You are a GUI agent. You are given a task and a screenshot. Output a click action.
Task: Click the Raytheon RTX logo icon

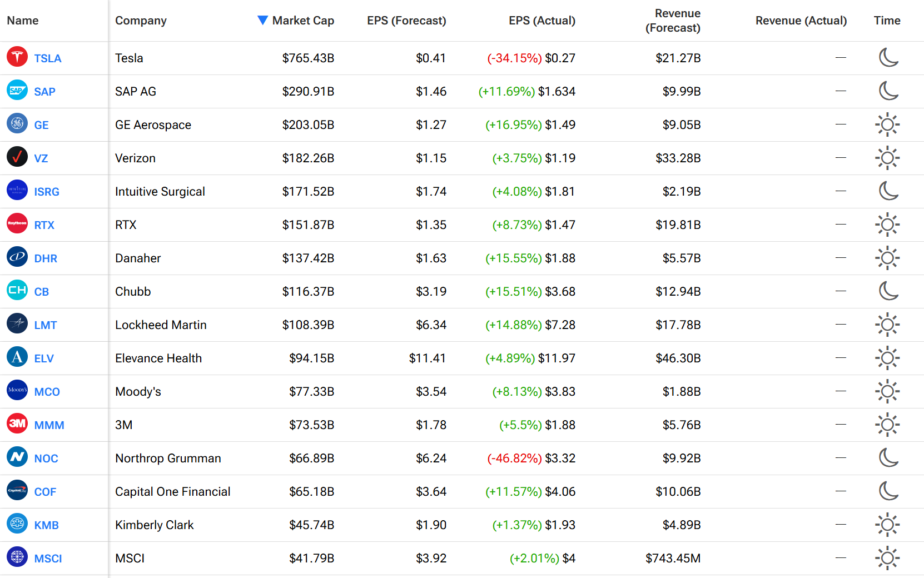(x=17, y=223)
